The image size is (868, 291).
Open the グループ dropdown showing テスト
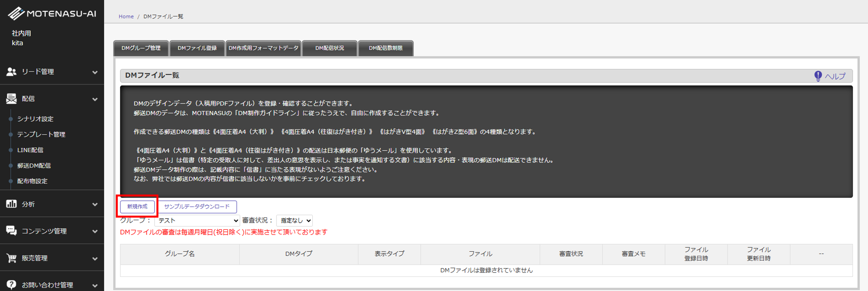tap(197, 221)
